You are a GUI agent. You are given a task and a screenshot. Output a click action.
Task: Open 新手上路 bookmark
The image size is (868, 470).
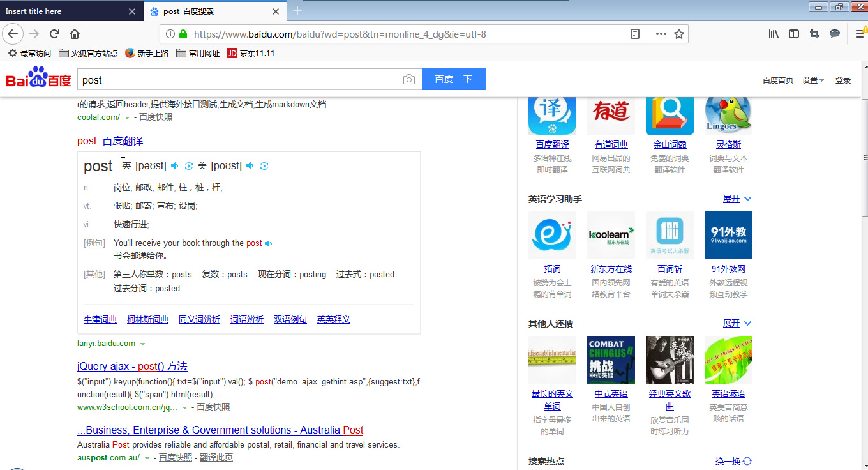pos(147,54)
